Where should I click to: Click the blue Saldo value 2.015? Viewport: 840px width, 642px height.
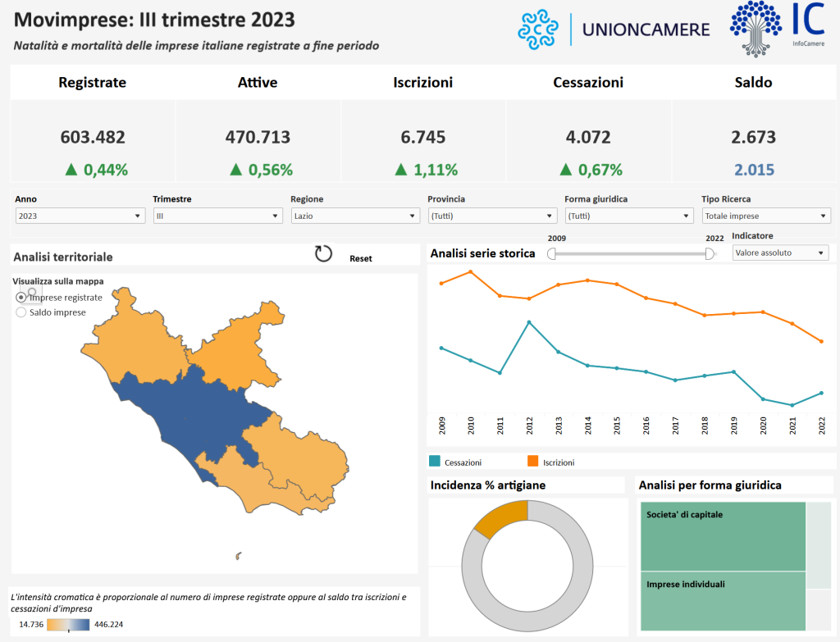tap(754, 170)
